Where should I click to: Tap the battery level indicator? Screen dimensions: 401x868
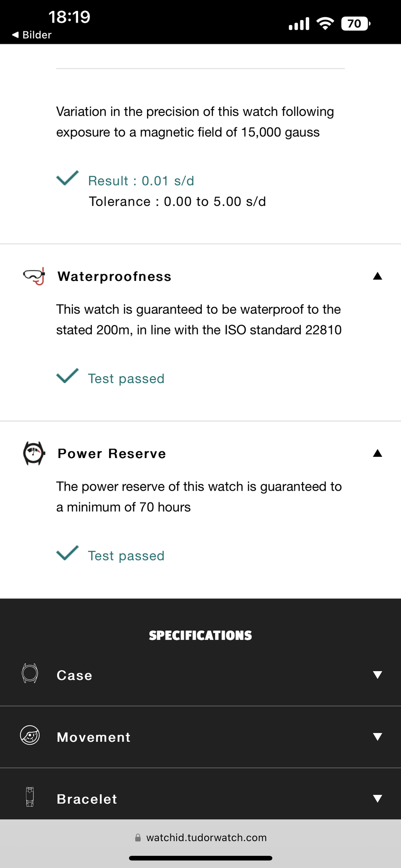(x=355, y=23)
